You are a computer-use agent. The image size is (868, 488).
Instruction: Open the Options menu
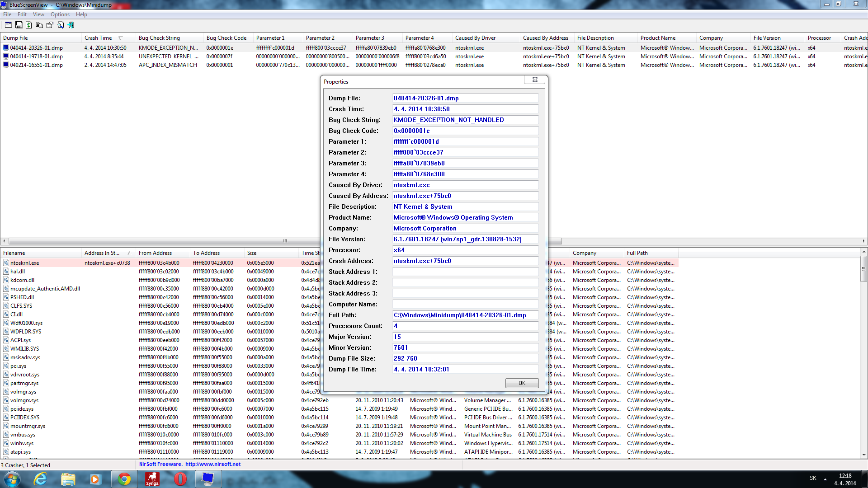coord(60,14)
